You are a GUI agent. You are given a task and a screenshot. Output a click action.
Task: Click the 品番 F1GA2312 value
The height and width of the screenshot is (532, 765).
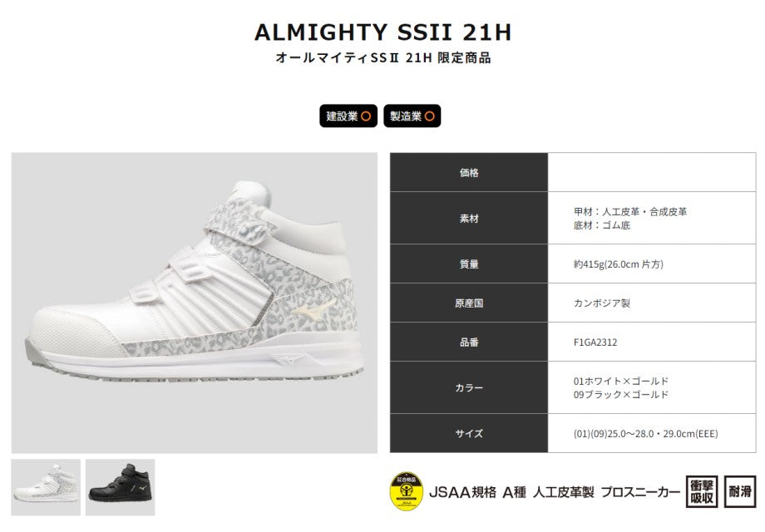coord(595,342)
